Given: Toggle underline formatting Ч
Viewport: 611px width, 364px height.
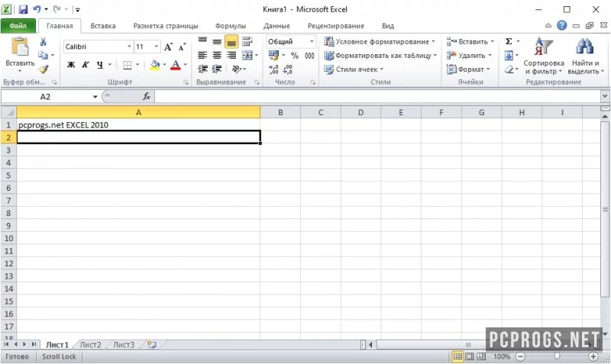Looking at the screenshot, I should (x=100, y=65).
